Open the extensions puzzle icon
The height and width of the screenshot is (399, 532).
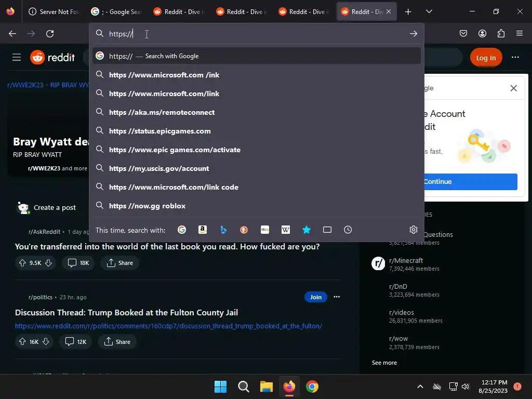point(501,33)
